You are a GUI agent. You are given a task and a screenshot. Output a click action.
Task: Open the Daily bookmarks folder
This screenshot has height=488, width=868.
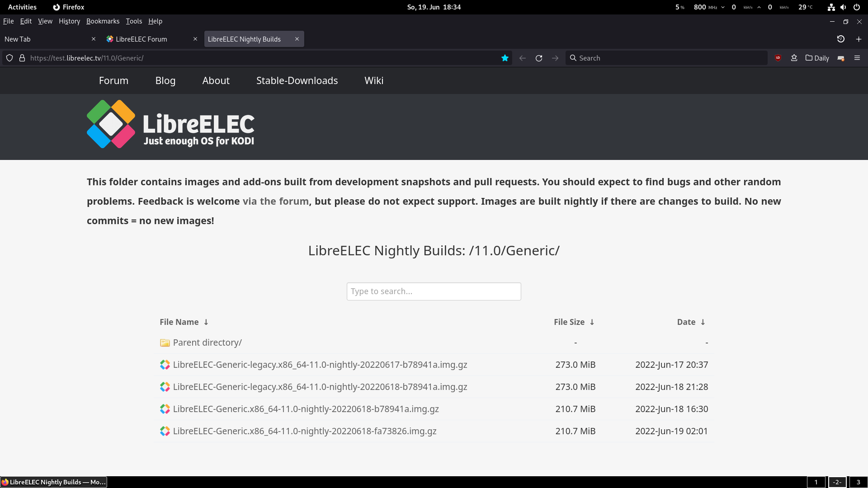point(817,58)
